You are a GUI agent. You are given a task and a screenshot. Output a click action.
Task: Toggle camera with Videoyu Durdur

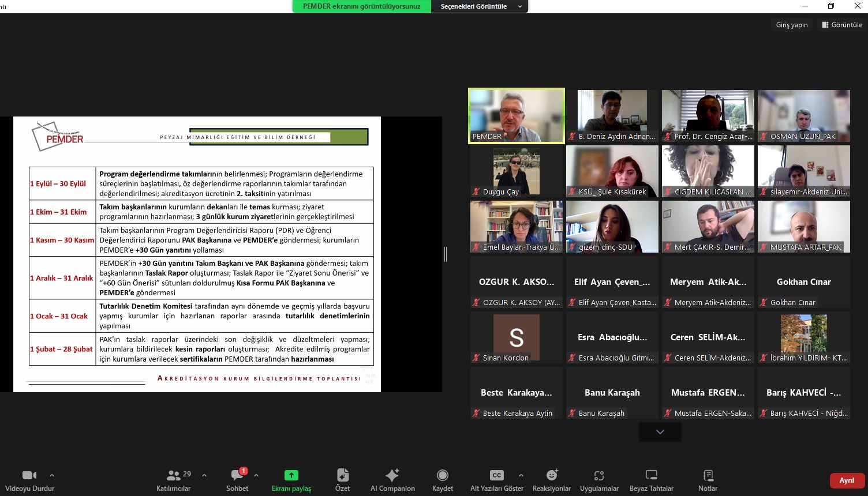click(29, 480)
